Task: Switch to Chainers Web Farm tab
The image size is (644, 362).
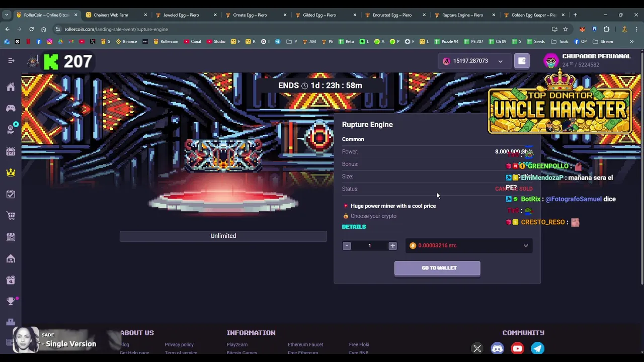Action: tap(116, 15)
